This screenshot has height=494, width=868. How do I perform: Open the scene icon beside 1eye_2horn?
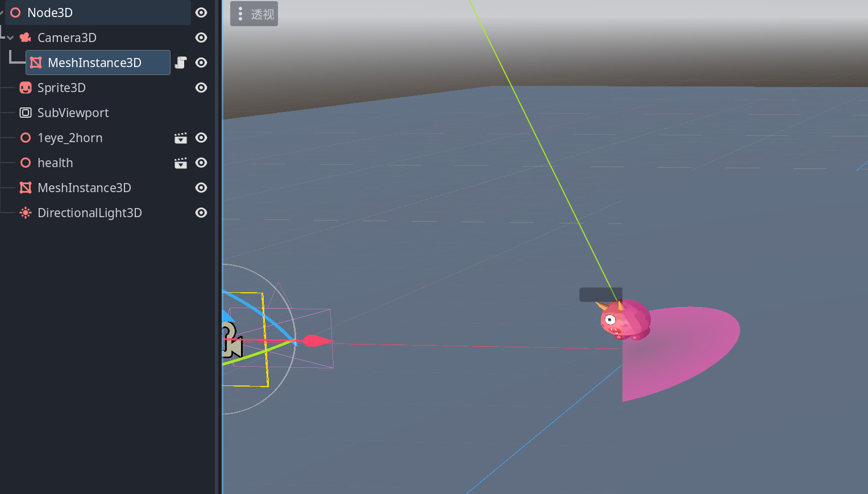(x=181, y=138)
